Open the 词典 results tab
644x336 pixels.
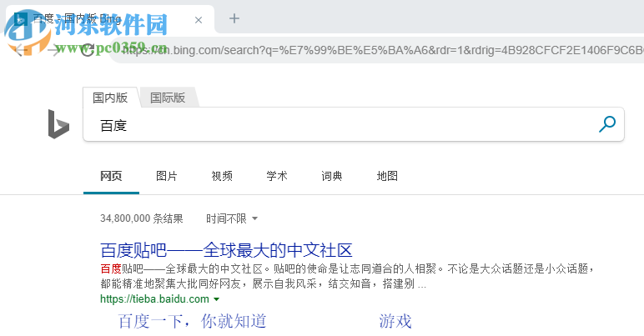[332, 177]
